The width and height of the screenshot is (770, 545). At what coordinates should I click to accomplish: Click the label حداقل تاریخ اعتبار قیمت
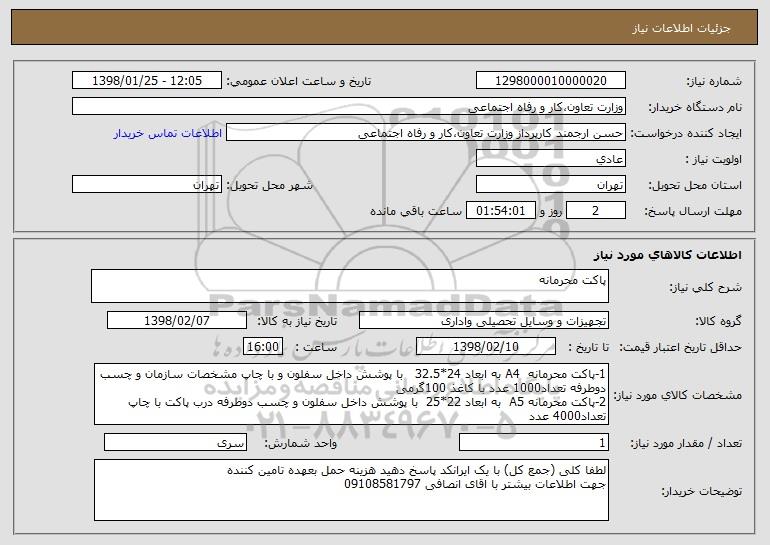click(680, 348)
